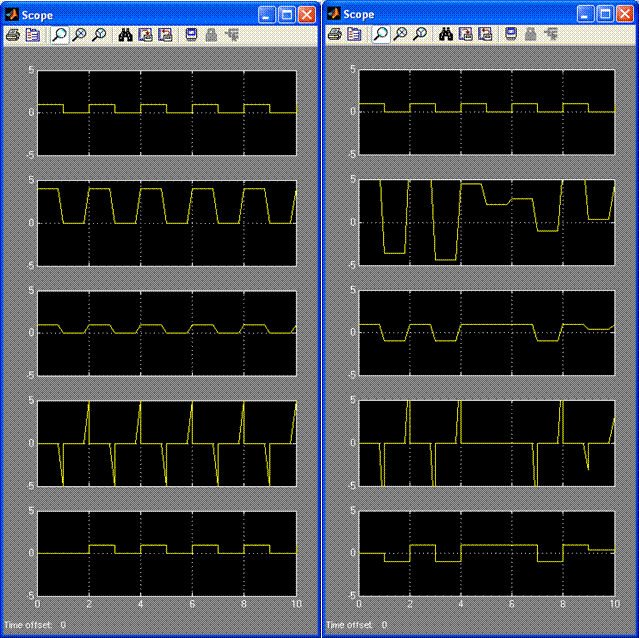Click "Time offset: 0" in left Scope
Image resolution: width=639 pixels, height=638 pixels.
tap(35, 625)
